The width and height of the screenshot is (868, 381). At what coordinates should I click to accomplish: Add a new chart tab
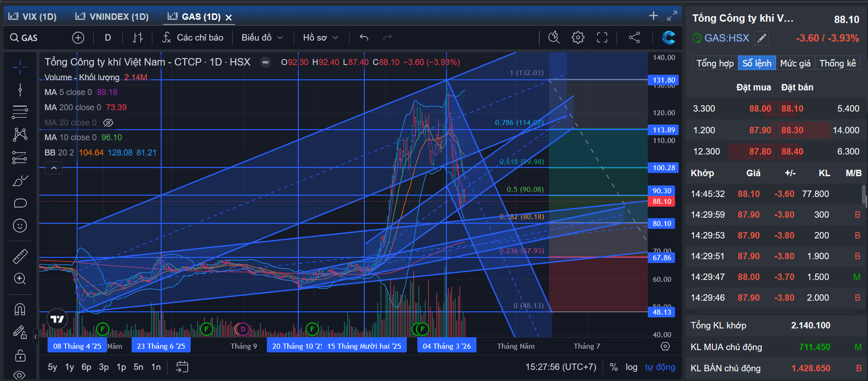(x=653, y=16)
